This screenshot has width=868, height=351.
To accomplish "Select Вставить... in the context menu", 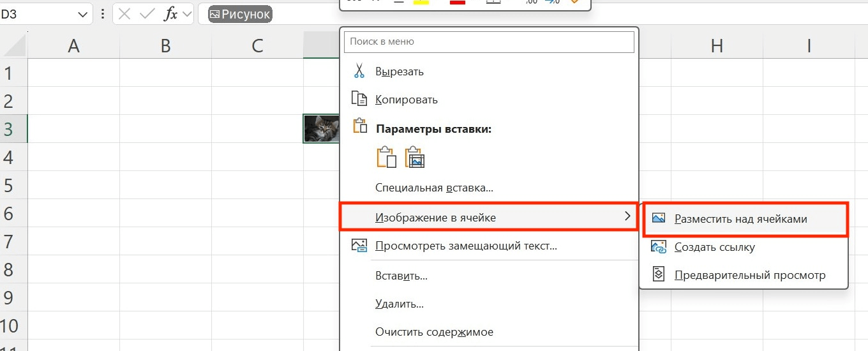I will (x=401, y=276).
